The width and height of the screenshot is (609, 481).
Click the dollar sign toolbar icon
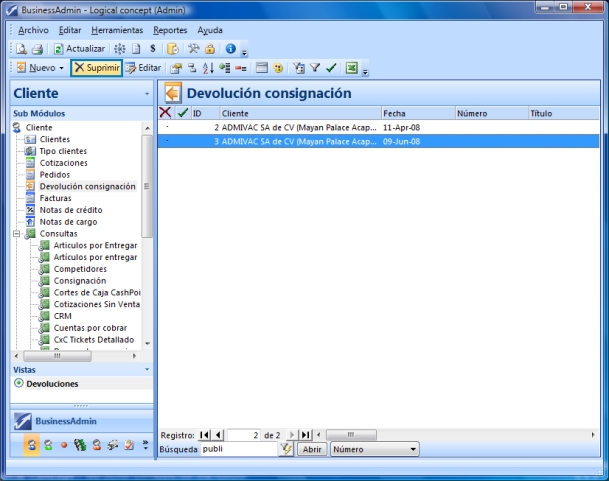(x=152, y=48)
